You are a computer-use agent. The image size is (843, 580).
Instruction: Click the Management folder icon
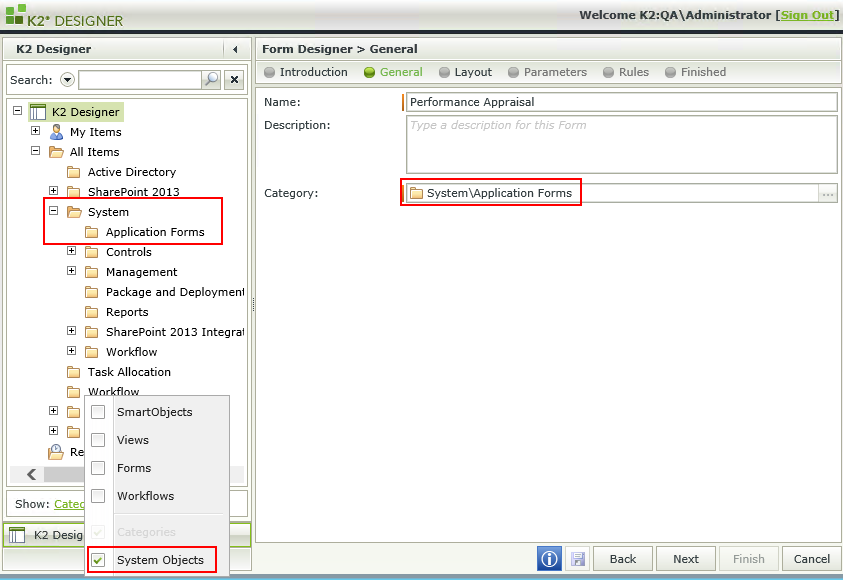pyautogui.click(x=92, y=272)
